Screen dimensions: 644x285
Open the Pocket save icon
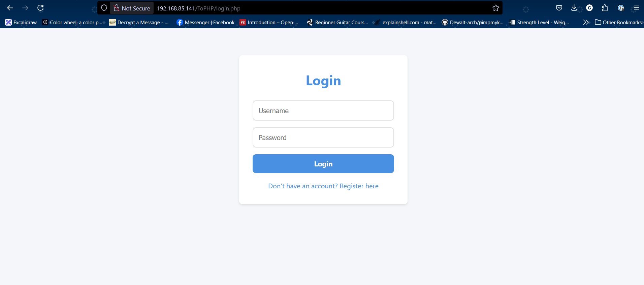coord(559,8)
